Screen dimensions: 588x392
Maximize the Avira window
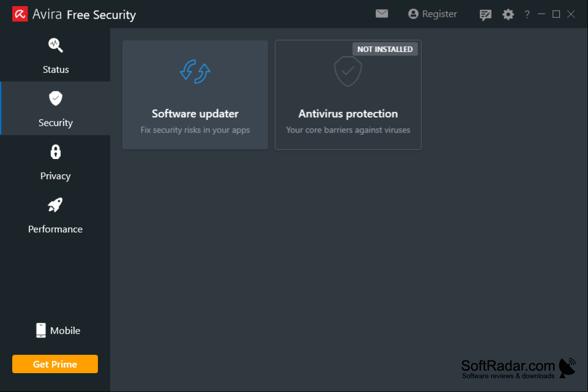556,14
